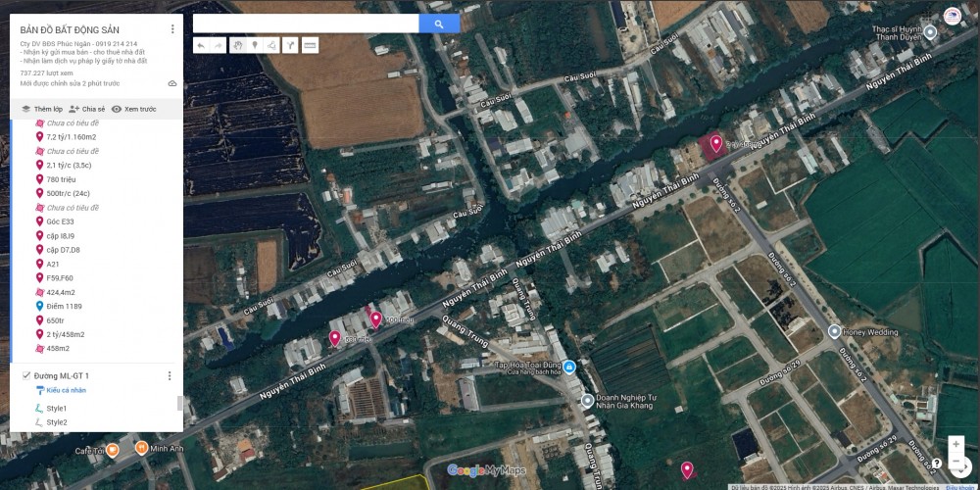Open Kiểu cá nhân style settings
This screenshot has height=490, width=980.
[66, 390]
